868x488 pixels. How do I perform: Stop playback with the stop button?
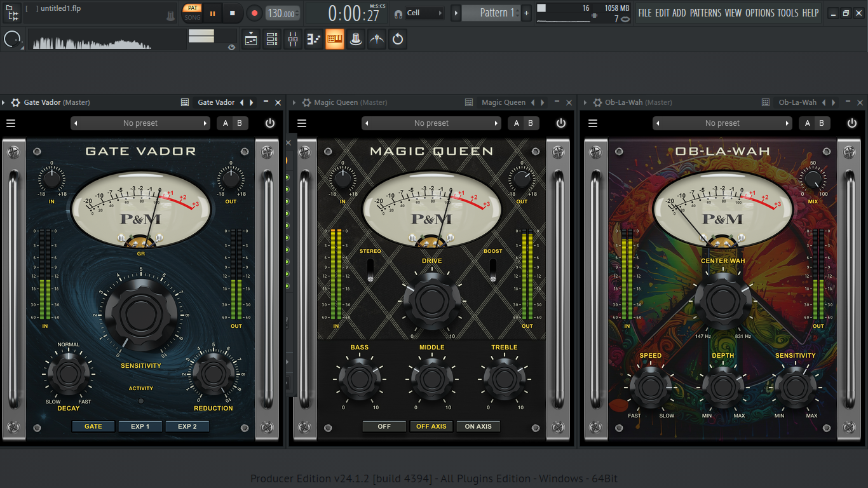pos(233,13)
